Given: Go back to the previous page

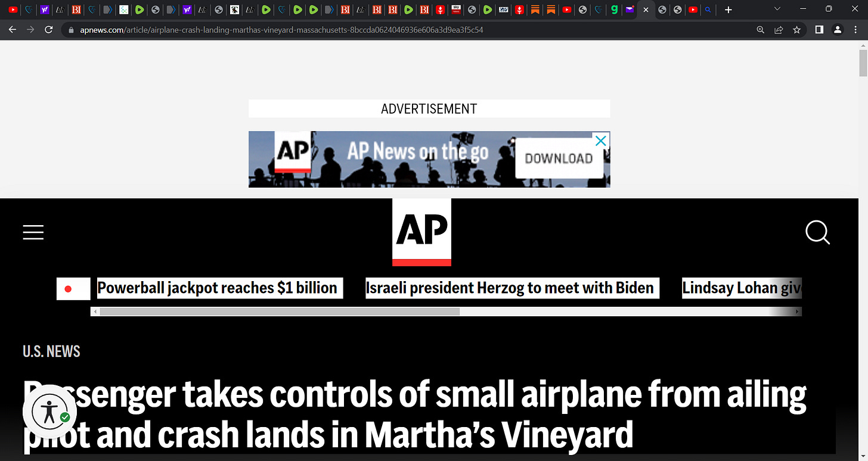Looking at the screenshot, I should tap(13, 29).
